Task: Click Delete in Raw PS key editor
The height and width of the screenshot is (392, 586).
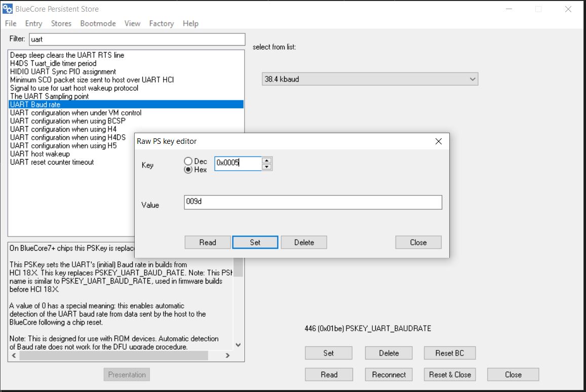Action: (x=304, y=242)
